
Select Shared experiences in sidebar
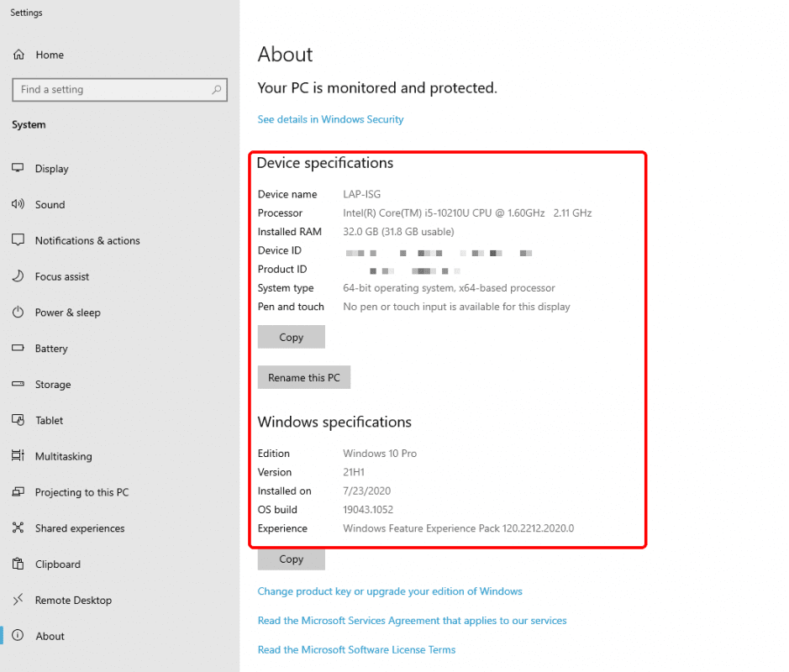tap(79, 529)
